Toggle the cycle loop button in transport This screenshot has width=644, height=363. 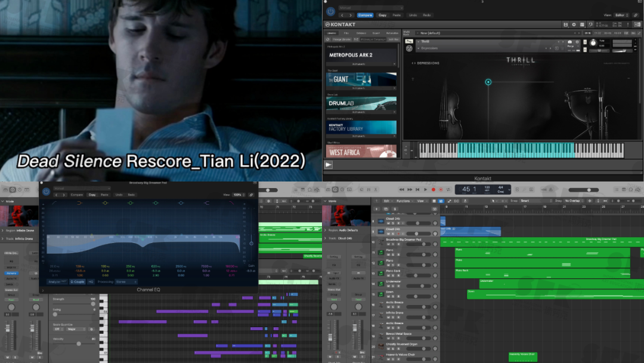[x=448, y=189]
